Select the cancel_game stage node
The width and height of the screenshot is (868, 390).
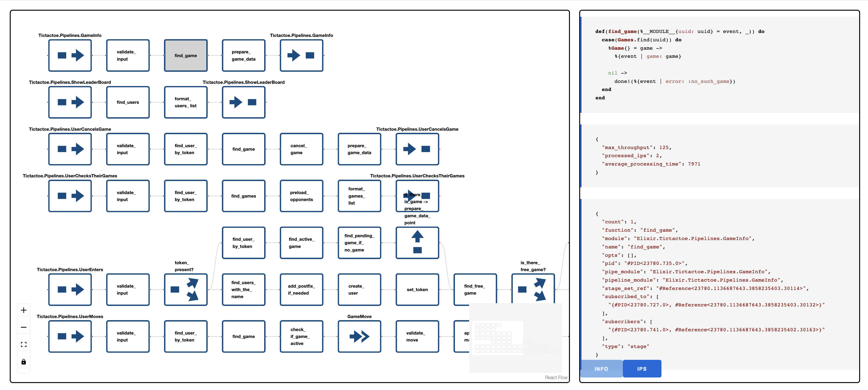[x=301, y=149]
